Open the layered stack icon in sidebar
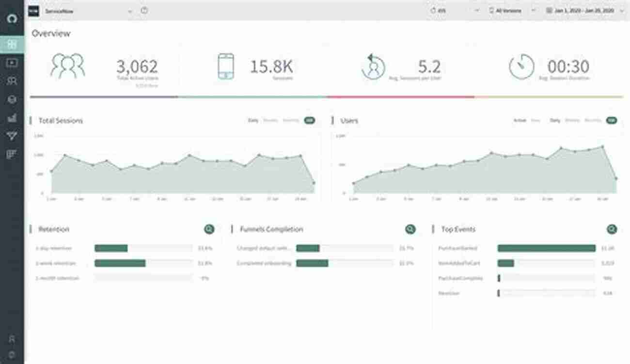Screen dimensions: 630x364 click(x=12, y=99)
